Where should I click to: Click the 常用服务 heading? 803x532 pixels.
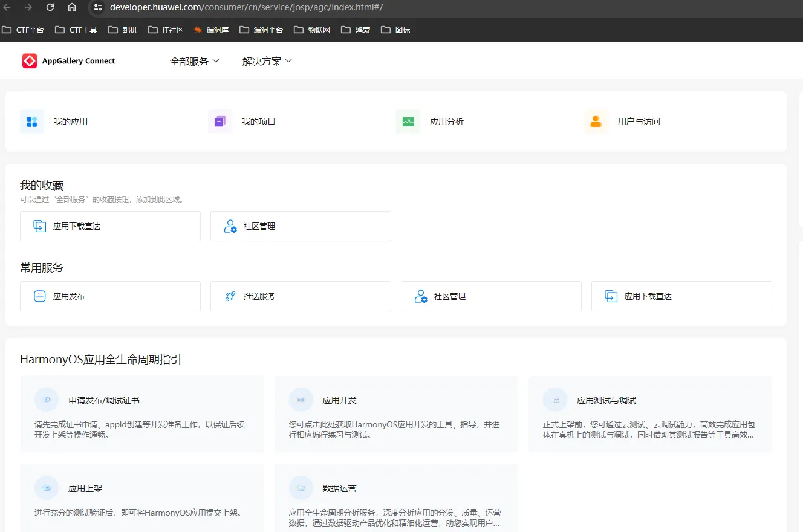42,268
